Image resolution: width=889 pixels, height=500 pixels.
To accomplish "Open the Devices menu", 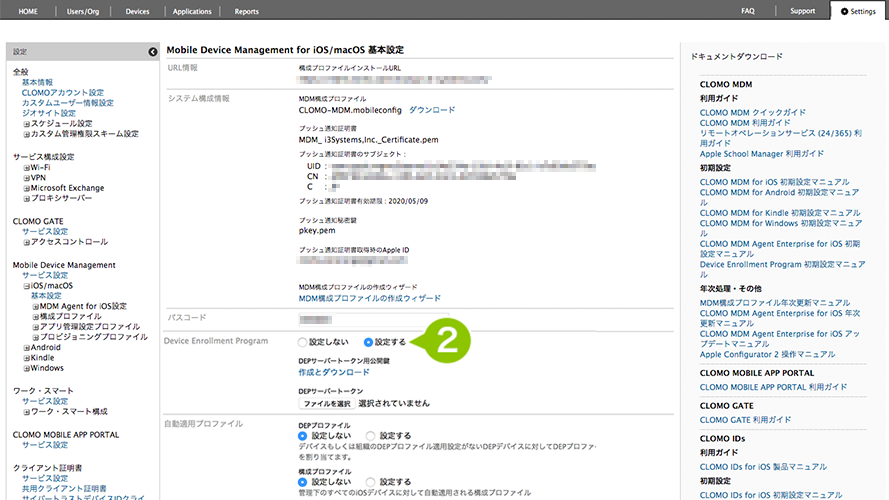I will tap(137, 11).
